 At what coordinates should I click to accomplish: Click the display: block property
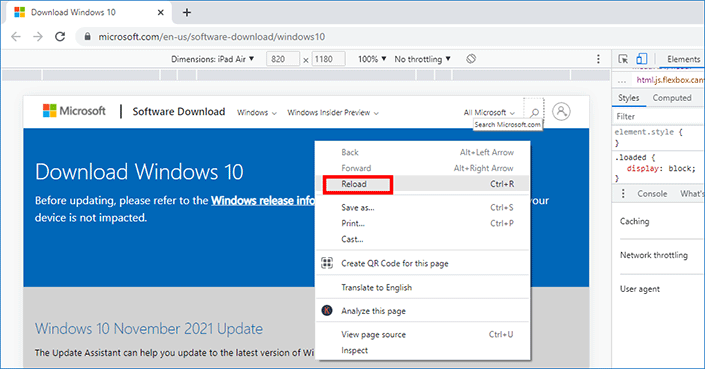tap(661, 169)
